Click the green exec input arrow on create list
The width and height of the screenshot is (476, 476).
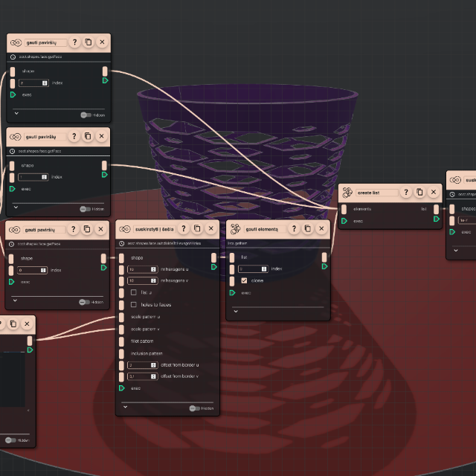tap(344, 221)
